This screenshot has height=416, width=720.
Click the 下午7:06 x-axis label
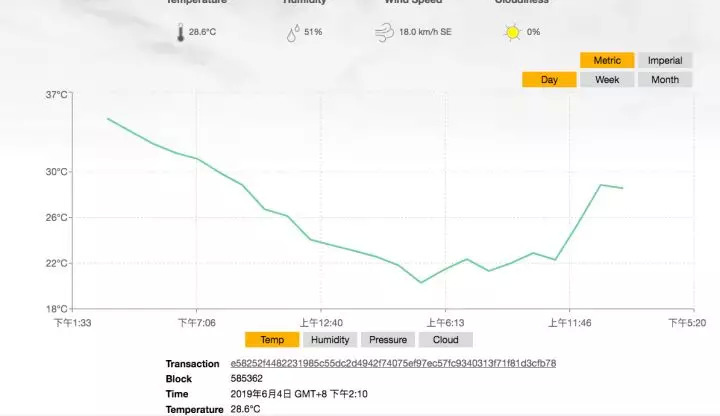(197, 323)
